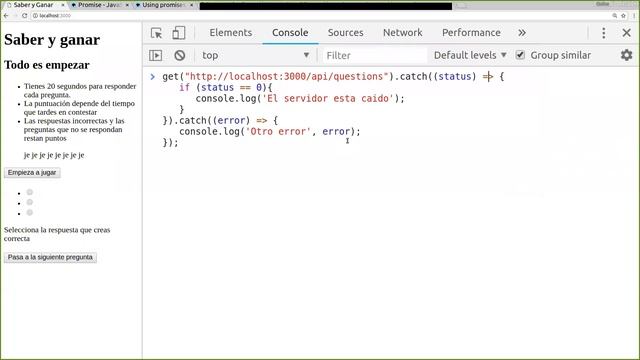
Task: Click the 'La puntuación depende del tiempo' bullet
Action: click(x=79, y=108)
